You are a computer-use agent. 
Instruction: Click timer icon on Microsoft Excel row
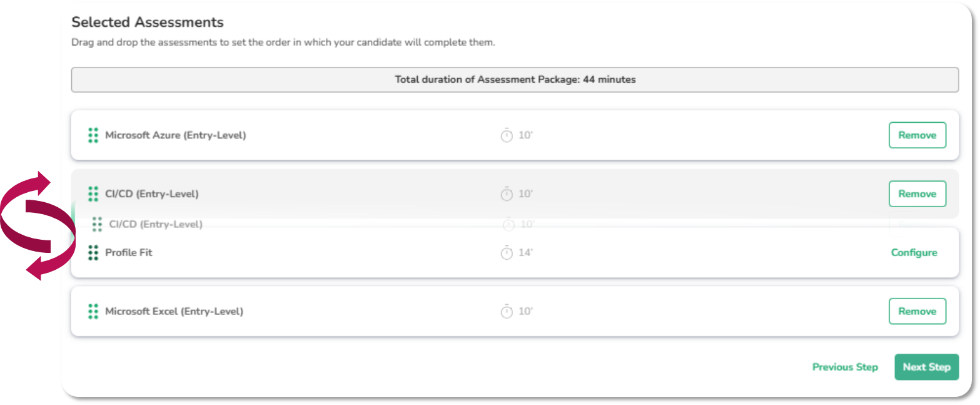click(507, 311)
